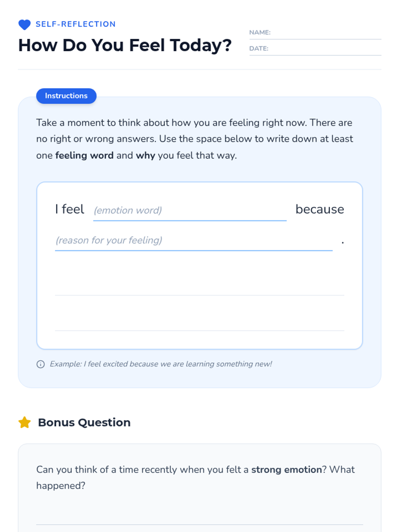Viewport: 399px width, 532px height.
Task: Click the blue heart icon
Action: 24,24
